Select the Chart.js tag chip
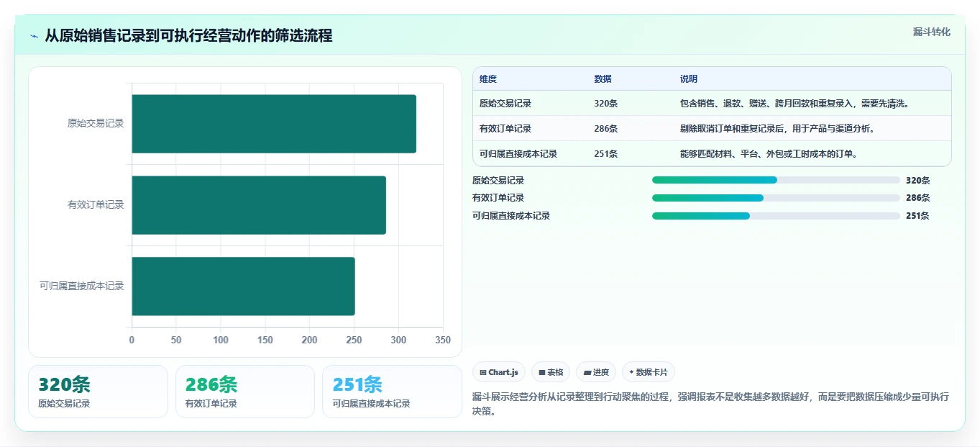 [x=499, y=372]
